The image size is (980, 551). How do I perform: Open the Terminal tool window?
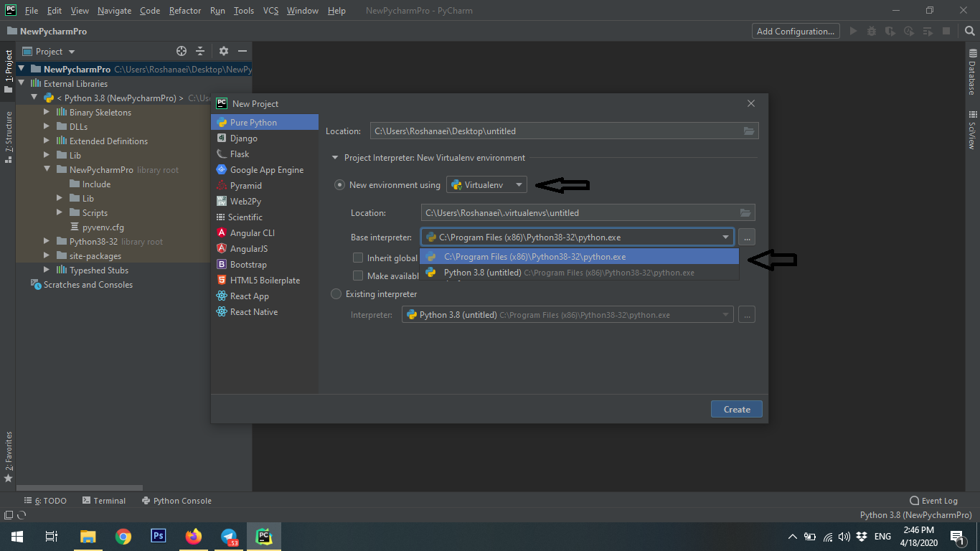click(x=104, y=501)
